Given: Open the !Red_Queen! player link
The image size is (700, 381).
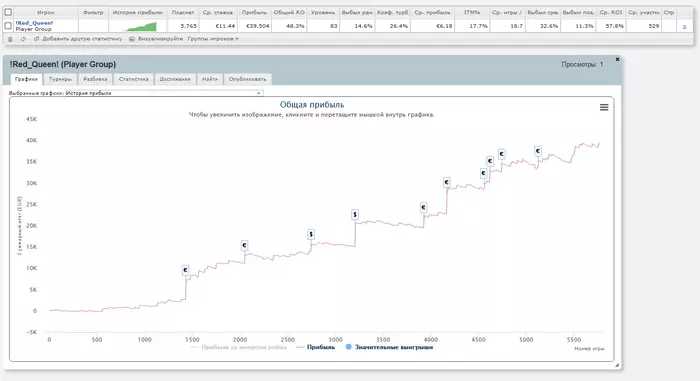Looking at the screenshot, I should [34, 23].
